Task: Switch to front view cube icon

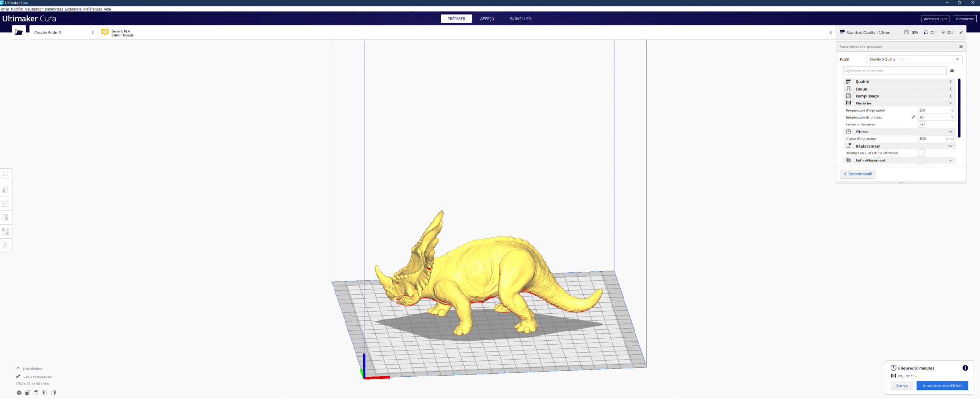Action: coord(28,393)
